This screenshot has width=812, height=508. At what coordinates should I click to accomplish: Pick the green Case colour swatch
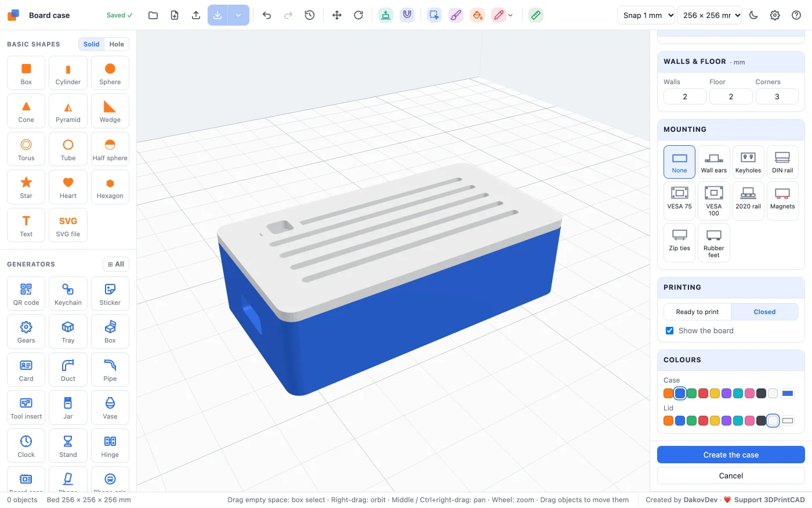pos(692,393)
